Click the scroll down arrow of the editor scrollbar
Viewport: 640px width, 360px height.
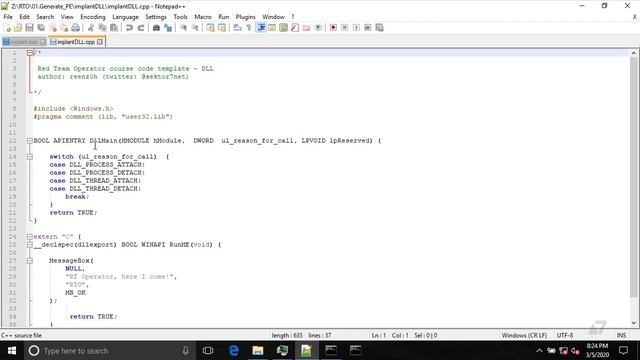633,323
